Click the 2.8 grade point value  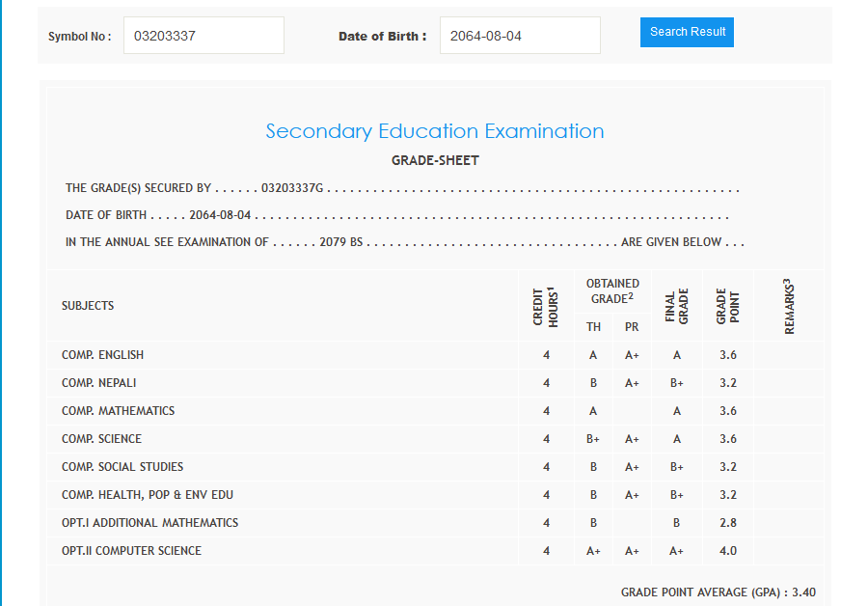(x=728, y=523)
